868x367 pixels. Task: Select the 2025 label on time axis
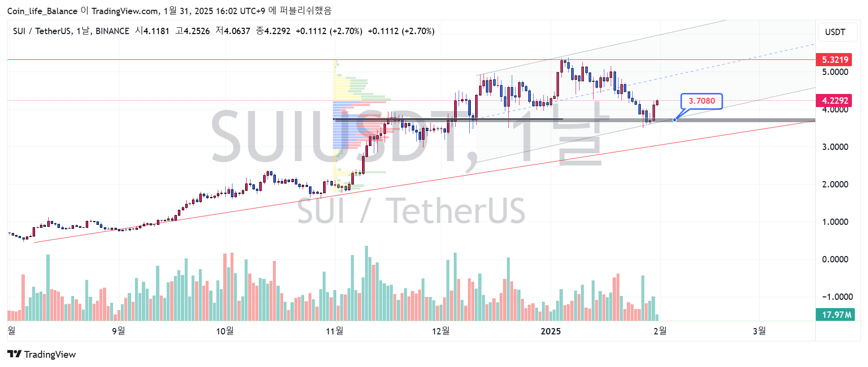tap(551, 331)
